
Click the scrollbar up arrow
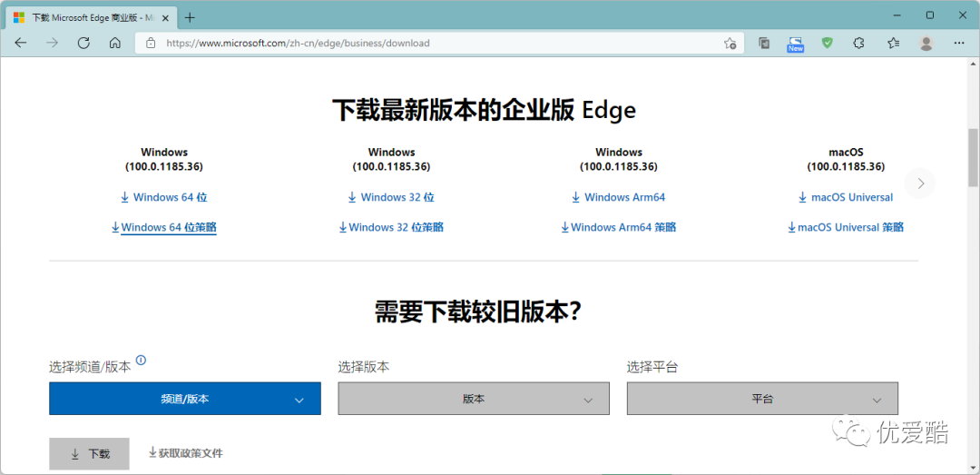973,64
